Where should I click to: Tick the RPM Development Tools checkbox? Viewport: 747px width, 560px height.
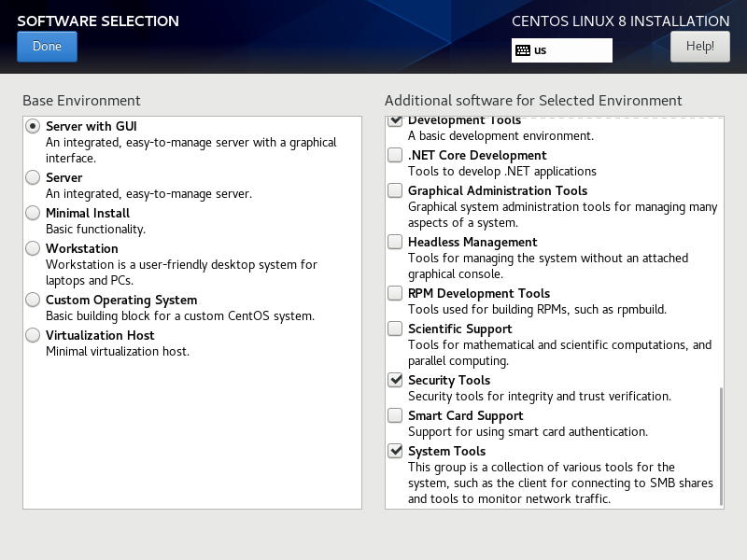[x=395, y=293]
